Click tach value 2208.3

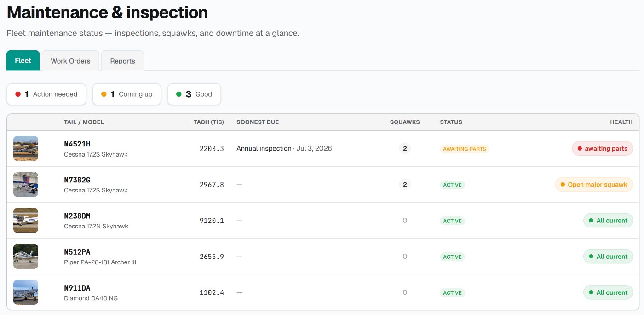(212, 148)
